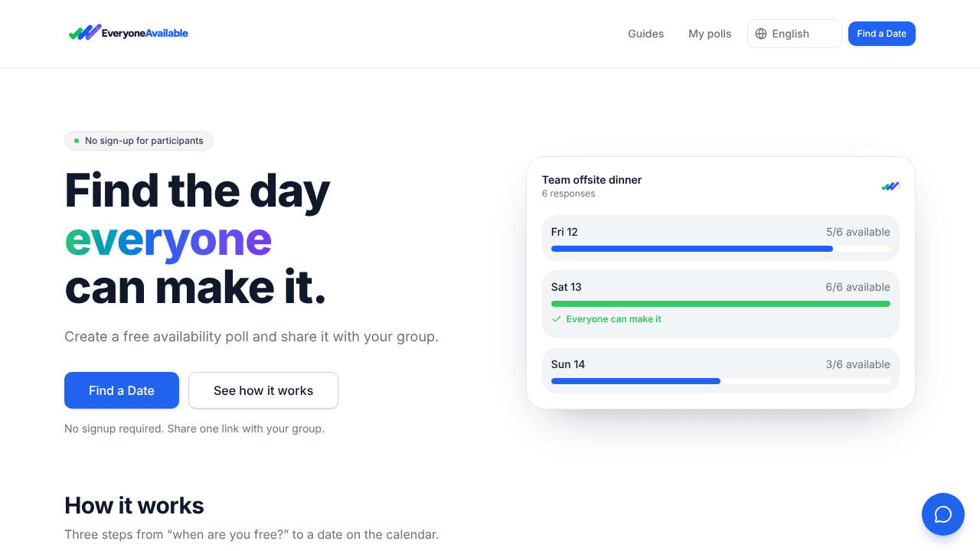
Task: Click the Team offsite dinner title
Action: [592, 180]
